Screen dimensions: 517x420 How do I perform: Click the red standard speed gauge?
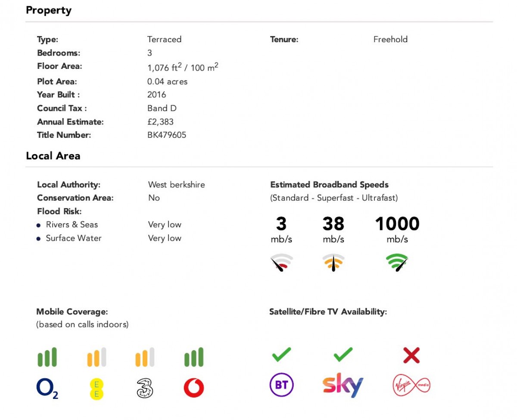[282, 262]
